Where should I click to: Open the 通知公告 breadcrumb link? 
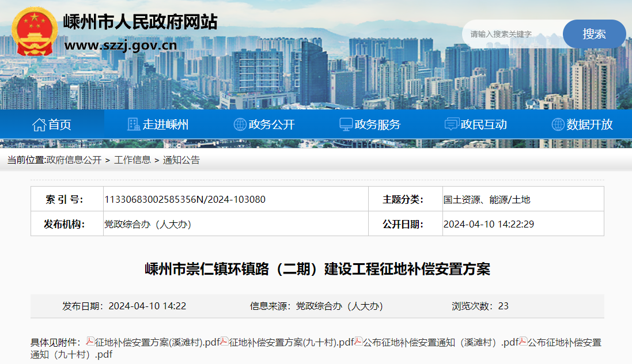coord(181,160)
